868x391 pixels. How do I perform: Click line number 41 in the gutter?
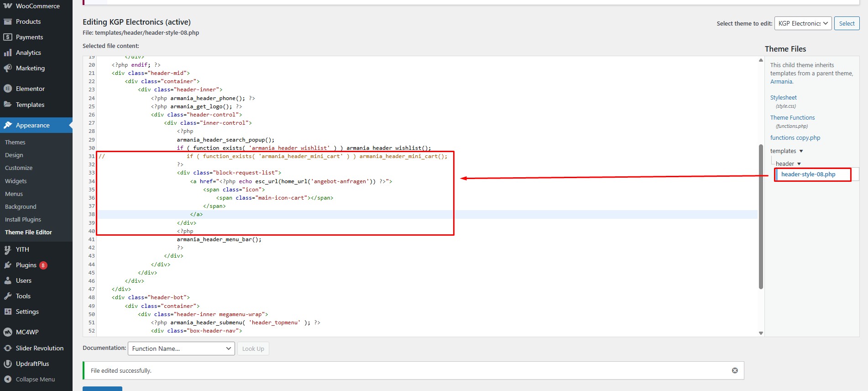pyautogui.click(x=91, y=239)
